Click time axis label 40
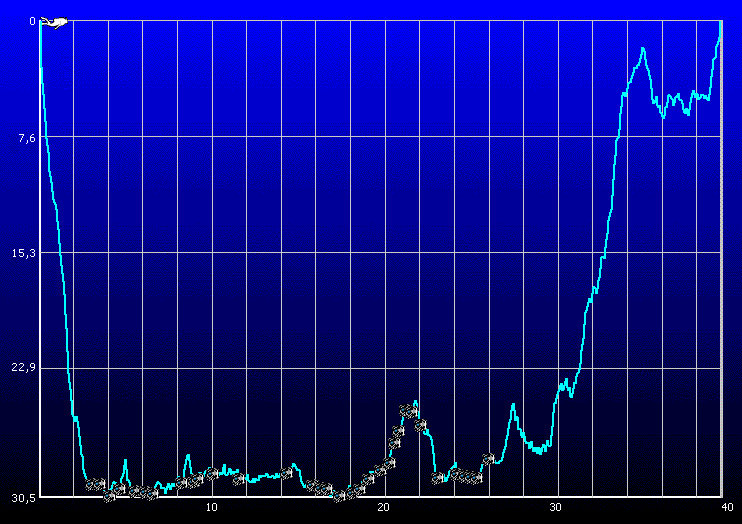 pyautogui.click(x=727, y=508)
